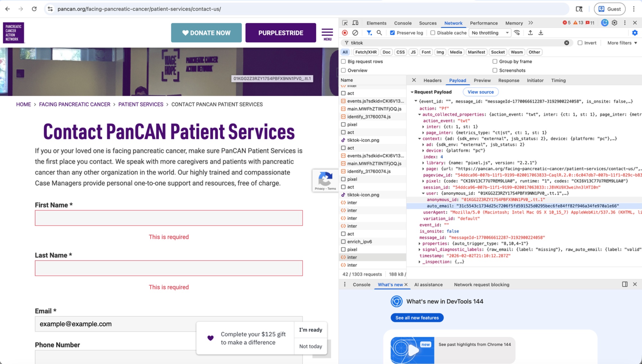
Task: Open the More filters dropdown
Action: pos(622,43)
